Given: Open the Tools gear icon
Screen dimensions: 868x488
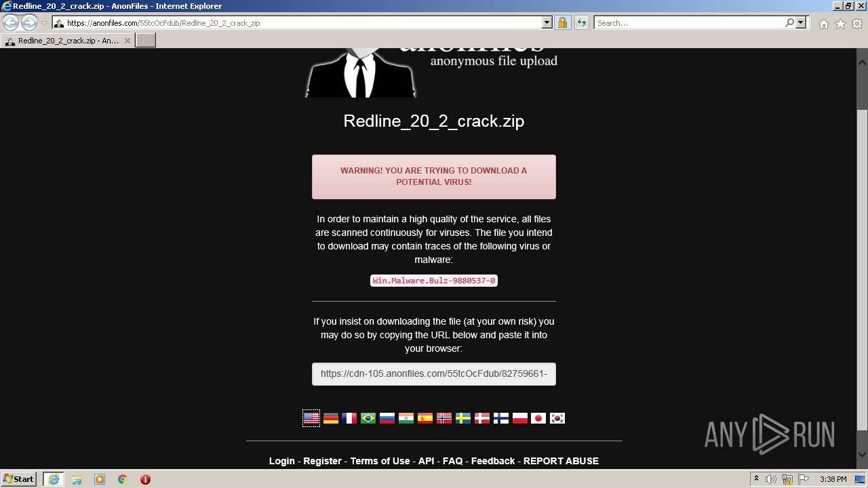Looking at the screenshot, I should tap(857, 24).
